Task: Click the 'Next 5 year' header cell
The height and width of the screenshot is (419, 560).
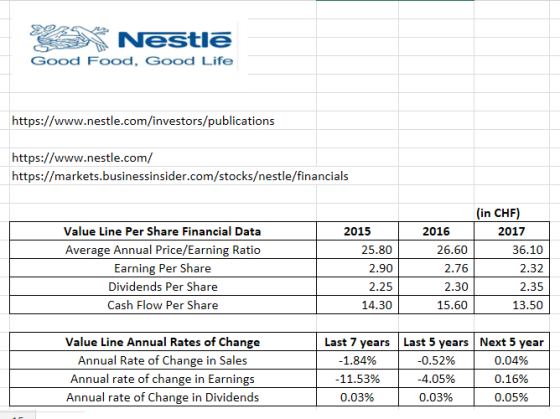Action: [511, 342]
